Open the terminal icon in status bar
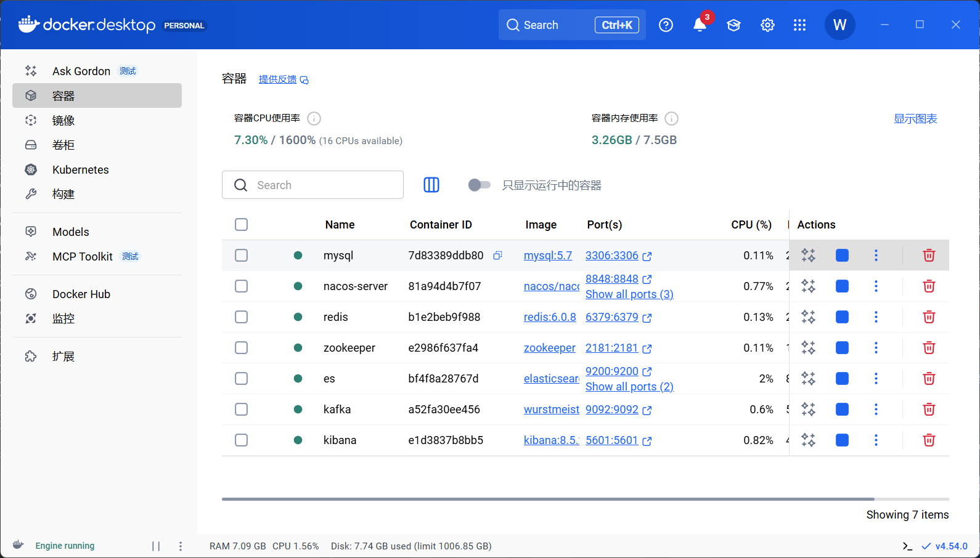Viewport: 980px width, 558px height. [x=907, y=546]
